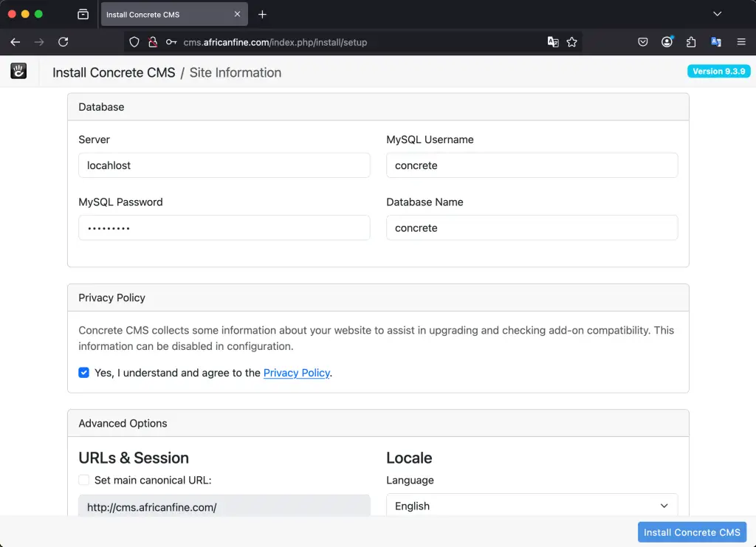Expand the list-all-tabs chevron
Image resolution: width=756 pixels, height=547 pixels.
(717, 13)
